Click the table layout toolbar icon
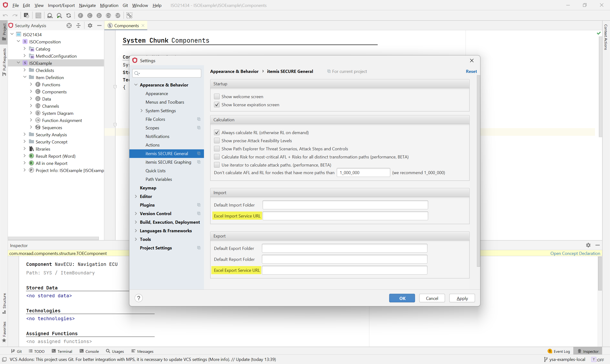 pyautogui.click(x=38, y=15)
